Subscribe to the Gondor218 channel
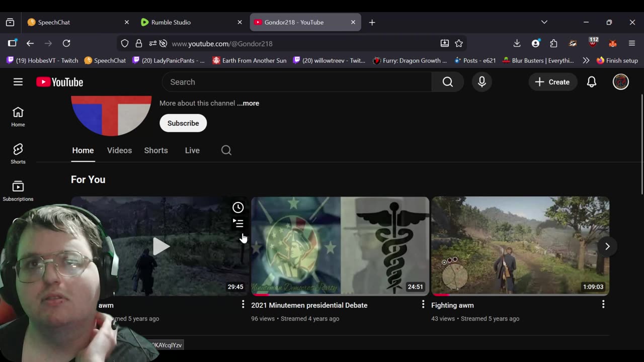This screenshot has height=362, width=644. pyautogui.click(x=183, y=123)
